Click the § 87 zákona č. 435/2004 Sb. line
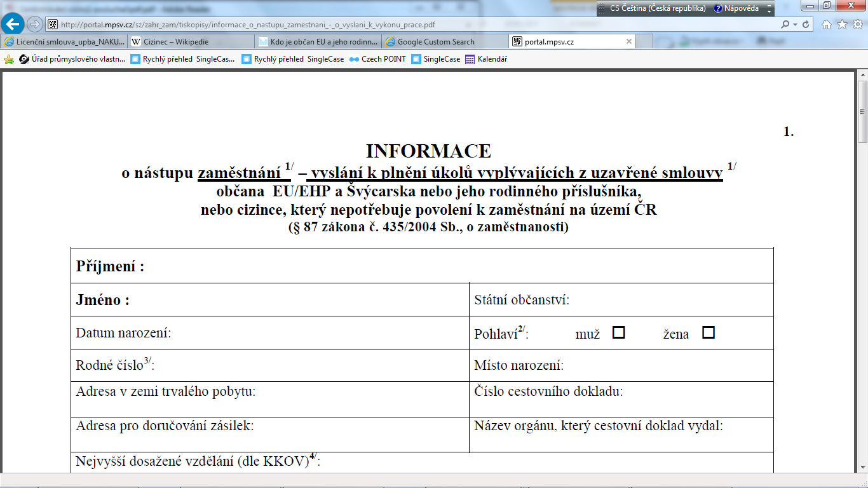This screenshot has height=488, width=868. click(428, 227)
